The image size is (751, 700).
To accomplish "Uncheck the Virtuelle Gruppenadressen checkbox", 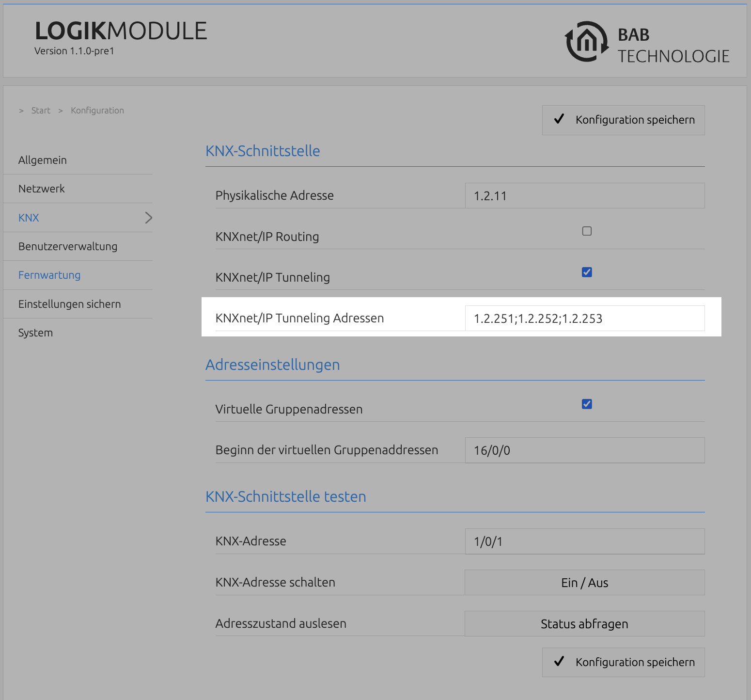I will click(x=587, y=404).
